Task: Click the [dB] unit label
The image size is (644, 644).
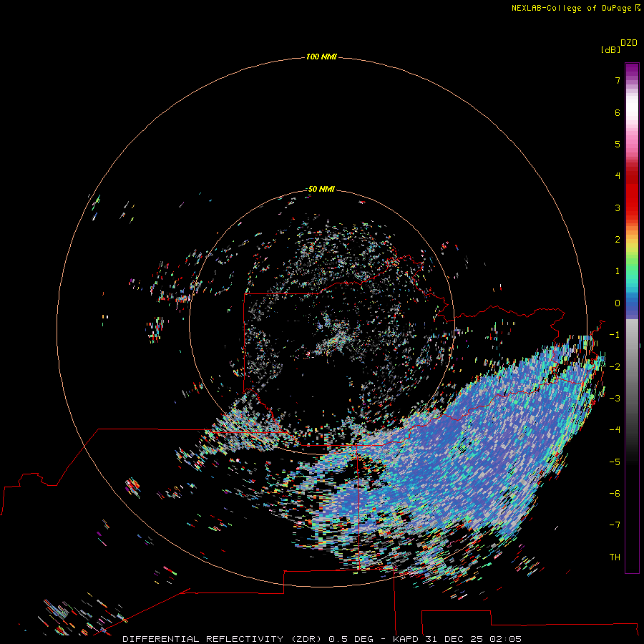Action: 610,50
